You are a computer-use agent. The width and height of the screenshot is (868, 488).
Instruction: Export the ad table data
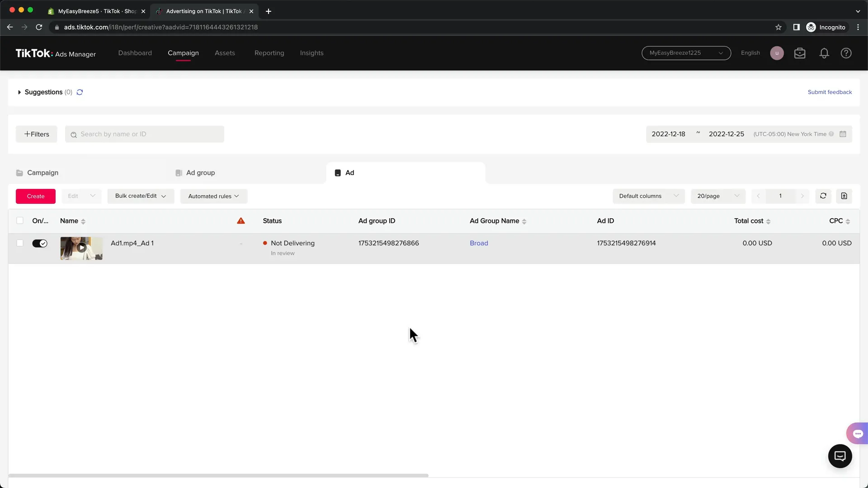(844, 196)
